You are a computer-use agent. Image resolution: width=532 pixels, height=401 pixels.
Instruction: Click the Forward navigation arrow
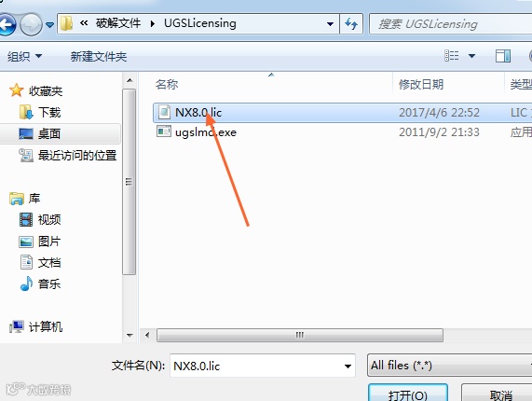tap(32, 24)
